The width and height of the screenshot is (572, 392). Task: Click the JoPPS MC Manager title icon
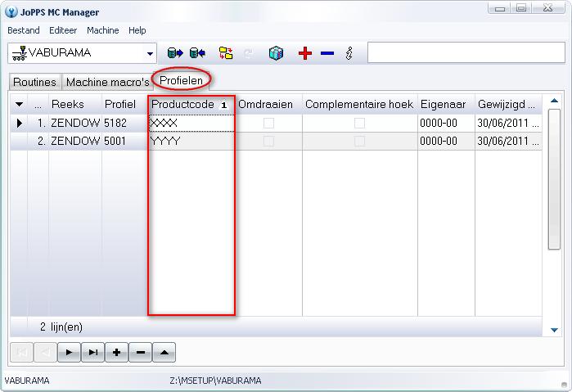coord(11,11)
